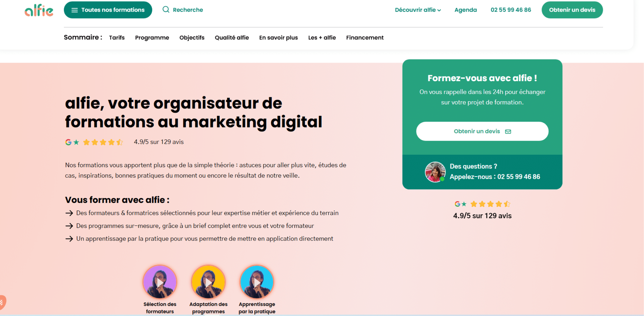Click the Google G icon beside the main rating
The height and width of the screenshot is (316, 644).
(x=68, y=142)
